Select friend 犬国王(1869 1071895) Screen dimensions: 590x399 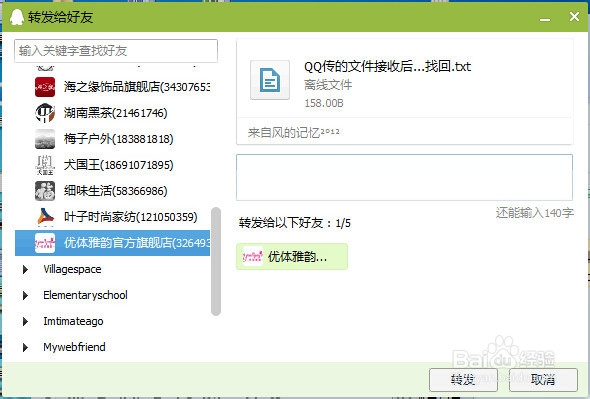(x=113, y=165)
